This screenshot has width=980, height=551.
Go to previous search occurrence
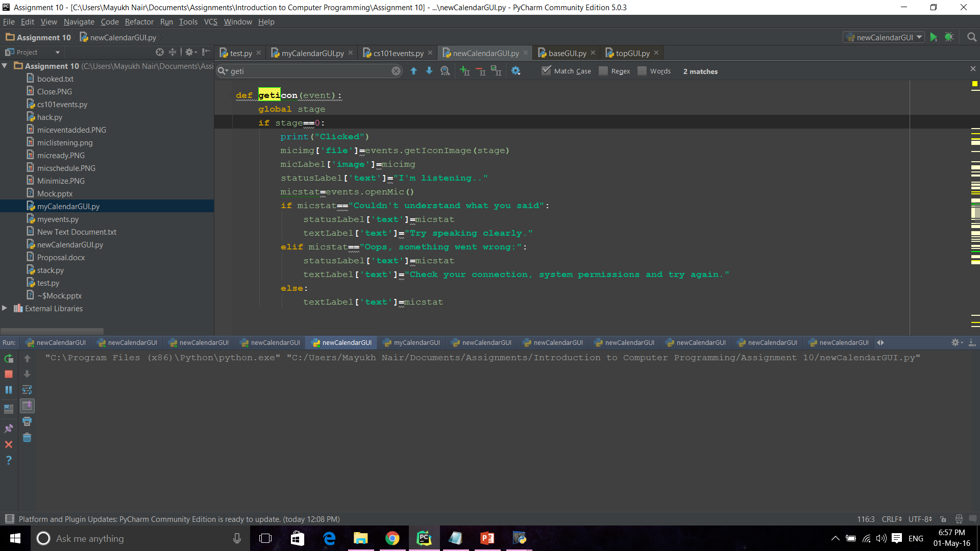pyautogui.click(x=414, y=71)
